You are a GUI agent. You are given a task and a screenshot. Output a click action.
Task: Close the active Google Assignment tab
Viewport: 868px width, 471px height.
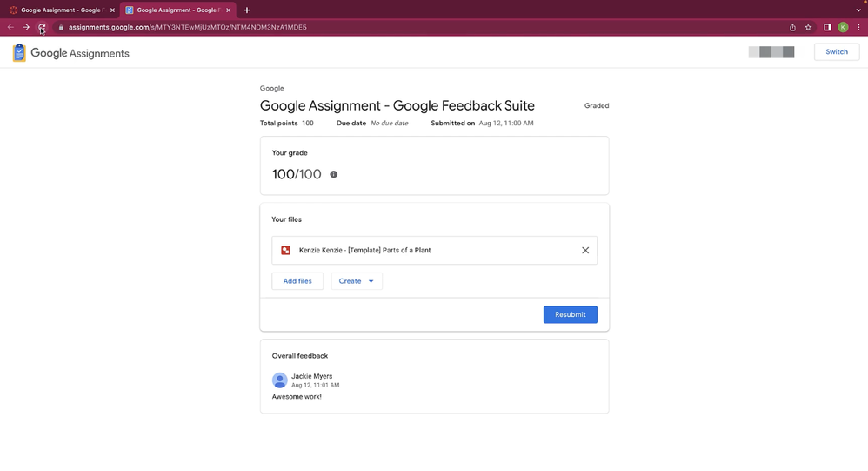point(229,10)
